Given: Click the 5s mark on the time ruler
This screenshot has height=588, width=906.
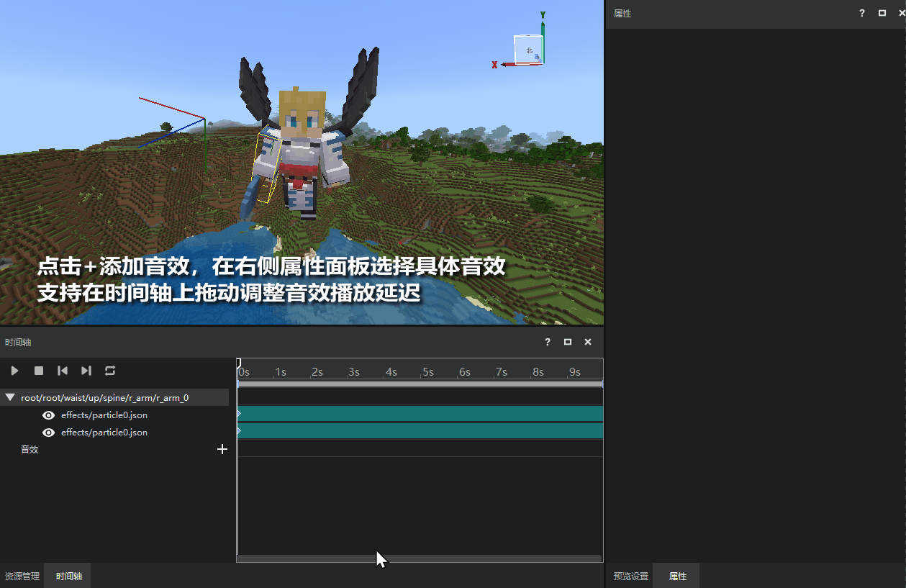Looking at the screenshot, I should tap(427, 372).
